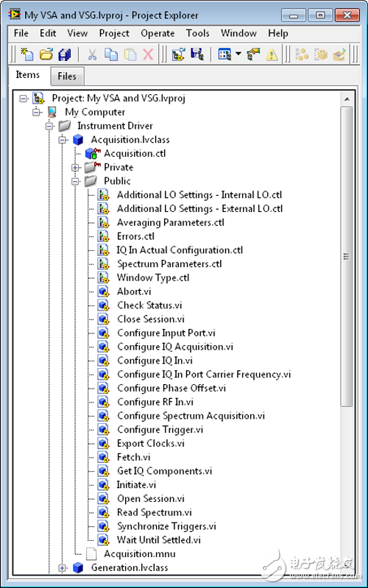Viewport: 368px width, 588px height.
Task: Click the Cut scissors toolbar icon
Action: 92,54
